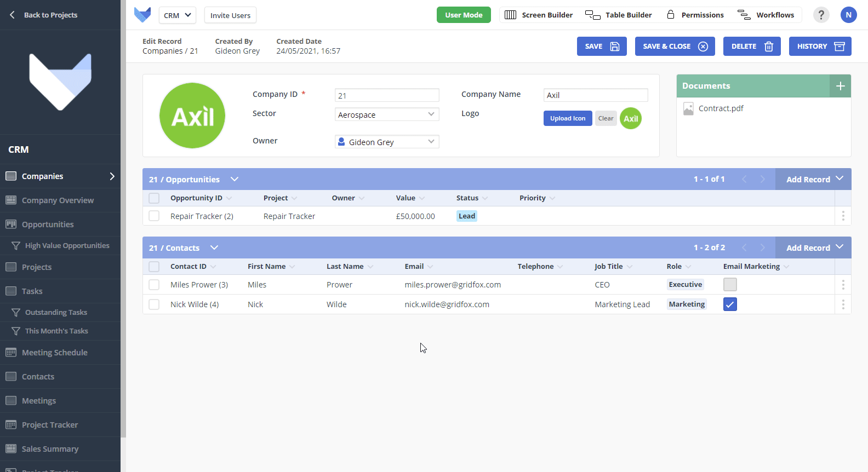
Task: Open Permissions settings
Action: pyautogui.click(x=695, y=15)
